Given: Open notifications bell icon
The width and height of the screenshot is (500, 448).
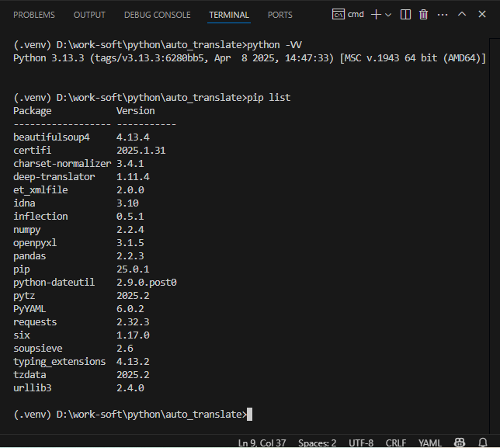Looking at the screenshot, I should click(x=483, y=443).
